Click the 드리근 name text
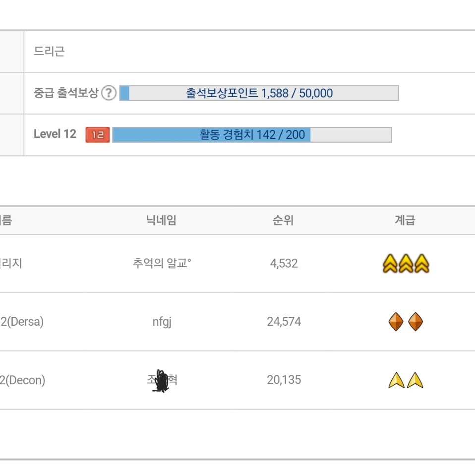This screenshot has width=475, height=476. [x=49, y=52]
